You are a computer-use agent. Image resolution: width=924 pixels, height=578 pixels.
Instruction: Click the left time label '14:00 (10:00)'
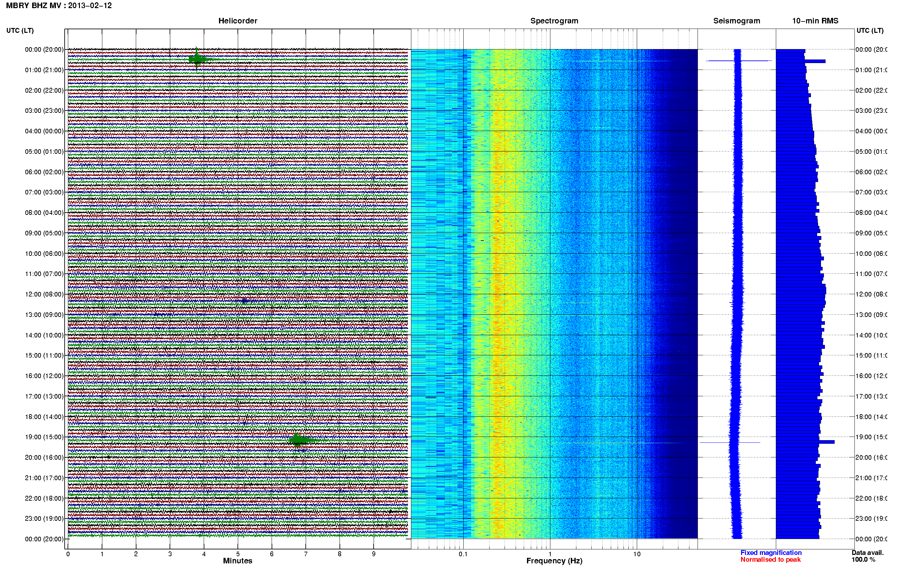click(x=44, y=335)
